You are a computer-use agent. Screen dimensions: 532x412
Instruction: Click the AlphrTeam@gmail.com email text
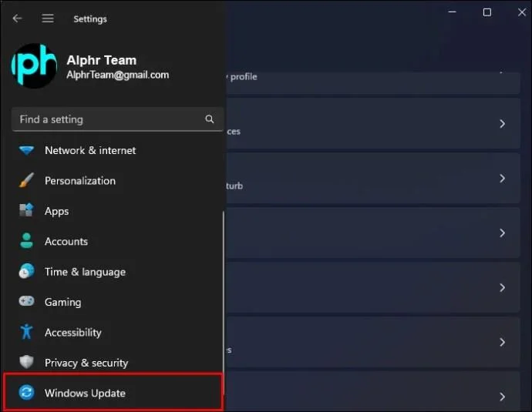tap(118, 75)
